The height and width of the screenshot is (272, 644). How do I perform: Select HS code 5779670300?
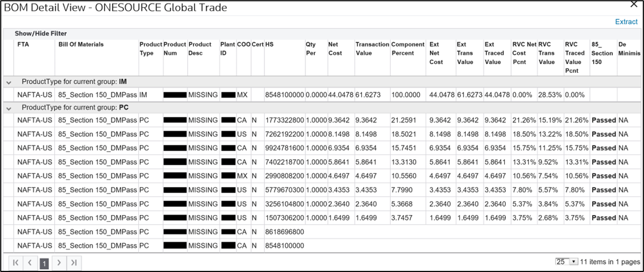[285, 190]
